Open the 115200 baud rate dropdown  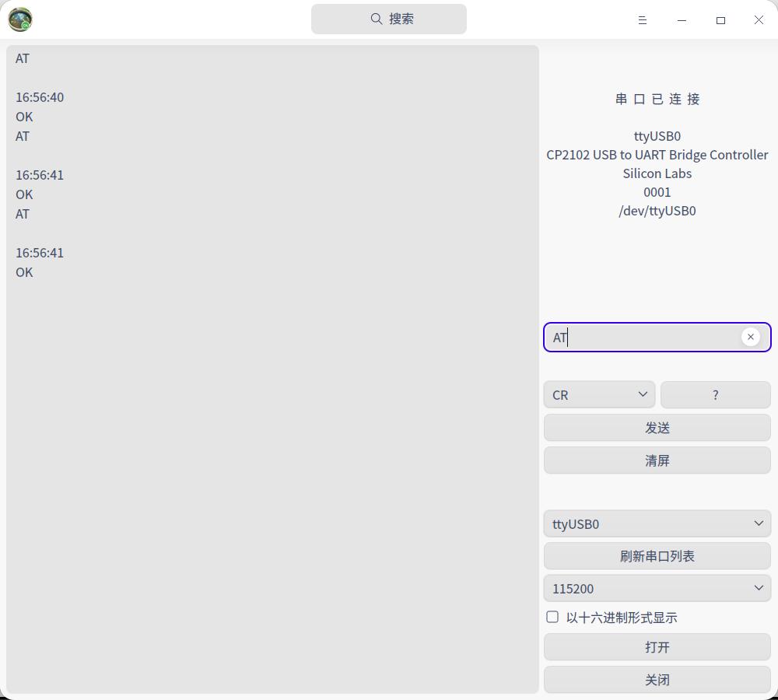click(657, 588)
